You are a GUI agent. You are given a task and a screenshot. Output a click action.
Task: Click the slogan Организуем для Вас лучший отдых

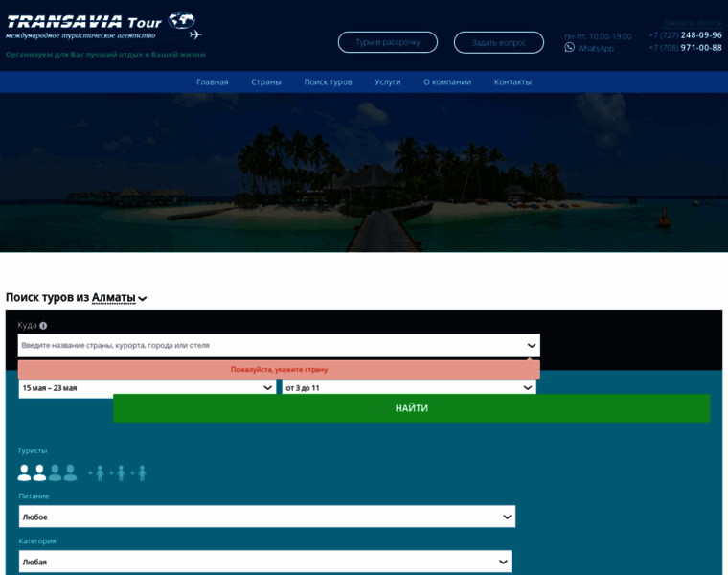pyautogui.click(x=105, y=55)
